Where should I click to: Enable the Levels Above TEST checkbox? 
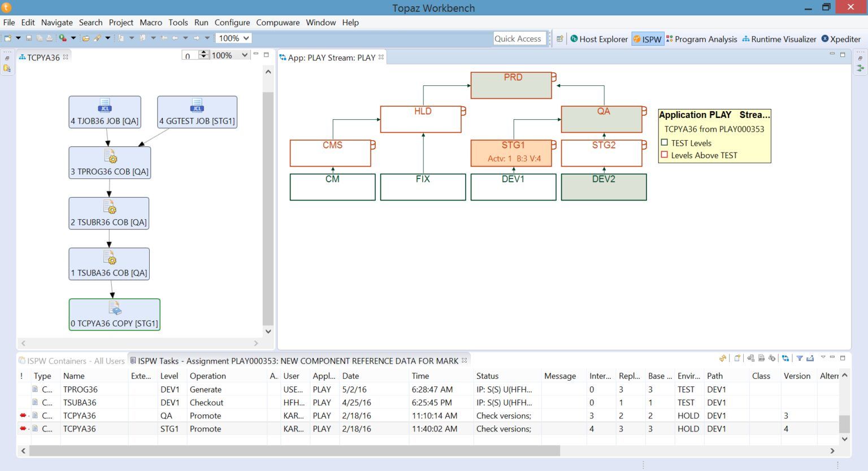point(664,155)
